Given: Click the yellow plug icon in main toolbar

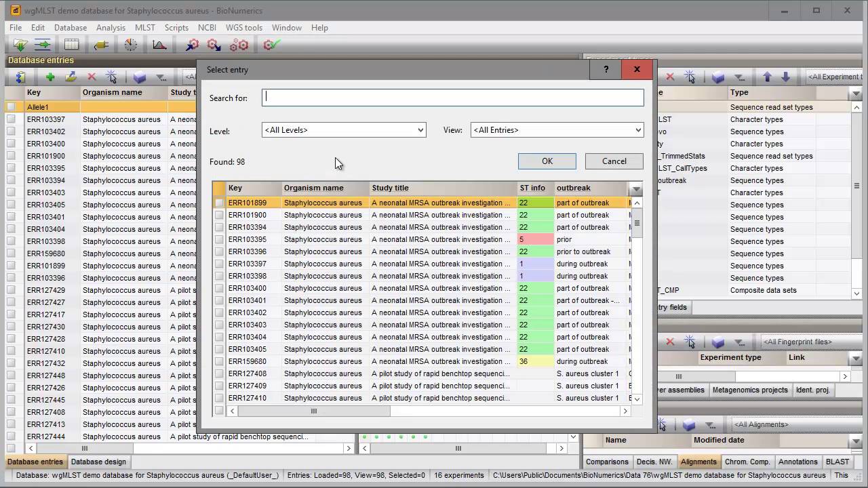Looking at the screenshot, I should point(101,45).
